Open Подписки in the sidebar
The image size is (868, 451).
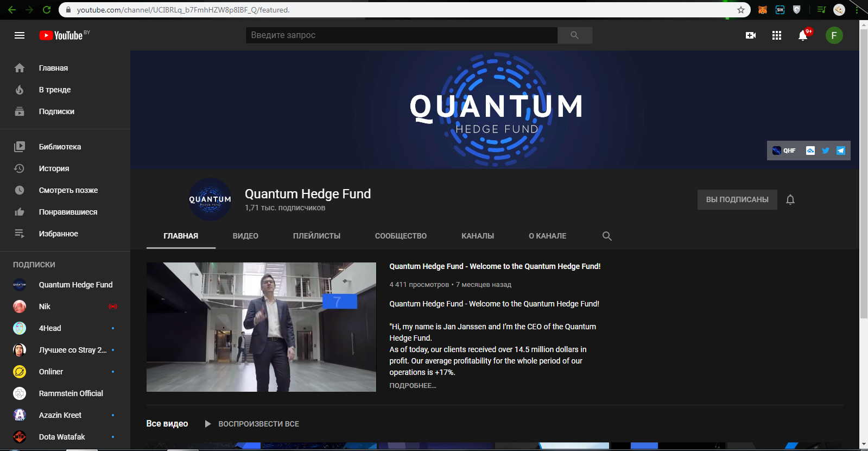(65, 111)
